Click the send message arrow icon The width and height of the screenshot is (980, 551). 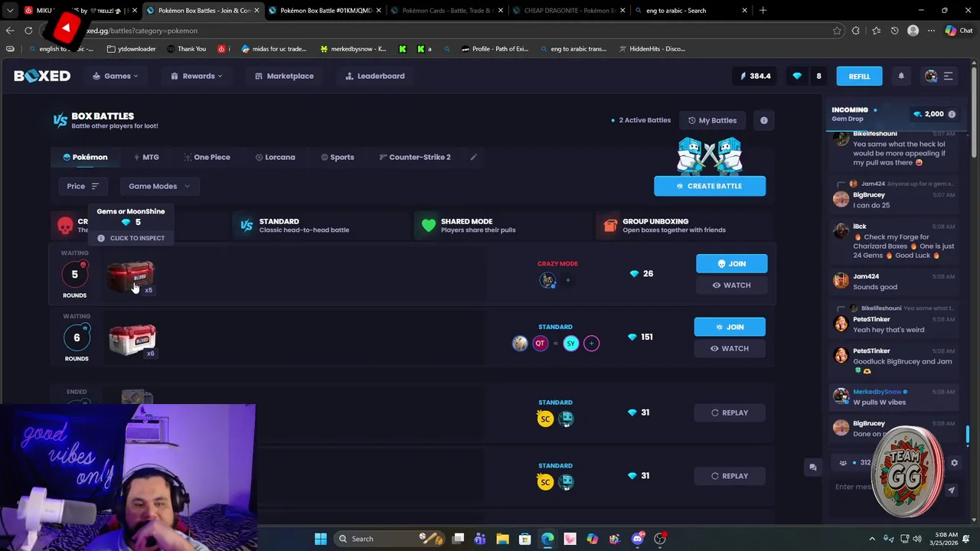[951, 491]
